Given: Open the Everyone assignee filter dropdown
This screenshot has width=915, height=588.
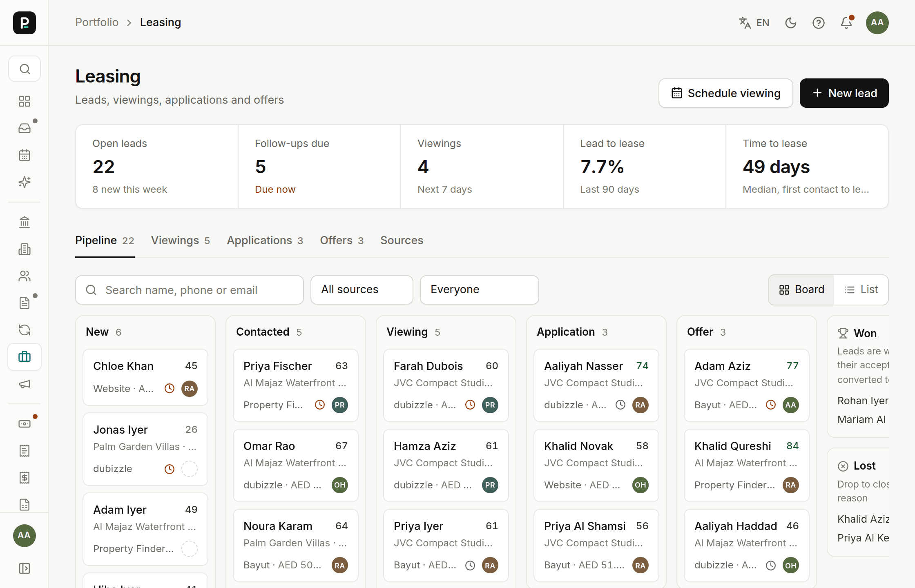Looking at the screenshot, I should 480,290.
